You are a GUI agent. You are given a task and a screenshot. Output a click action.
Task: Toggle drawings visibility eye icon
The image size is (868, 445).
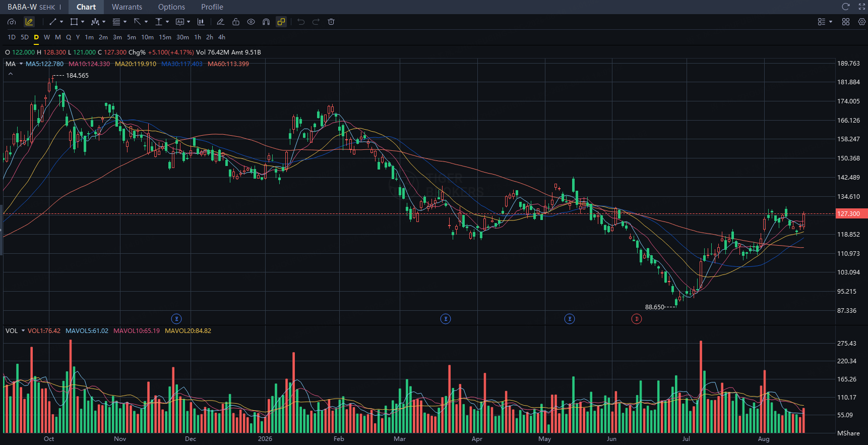click(x=251, y=22)
